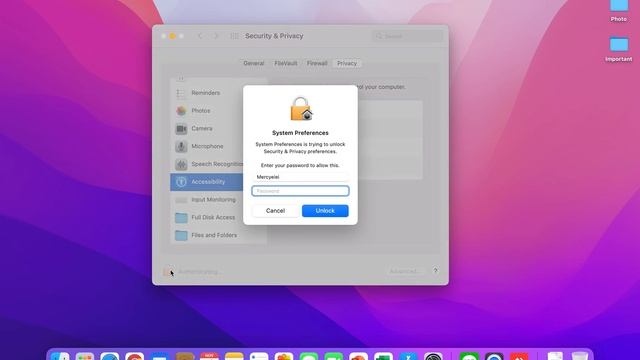Open the Firewall tab

(x=317, y=63)
